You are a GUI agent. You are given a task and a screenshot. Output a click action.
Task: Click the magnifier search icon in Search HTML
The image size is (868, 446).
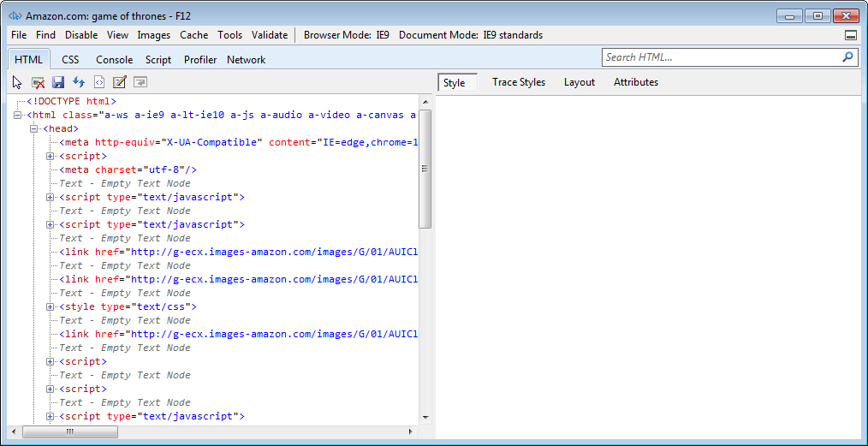coord(847,57)
